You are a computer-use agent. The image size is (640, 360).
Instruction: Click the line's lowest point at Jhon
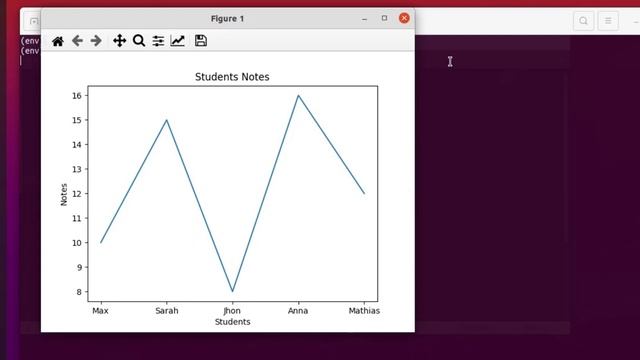233,291
